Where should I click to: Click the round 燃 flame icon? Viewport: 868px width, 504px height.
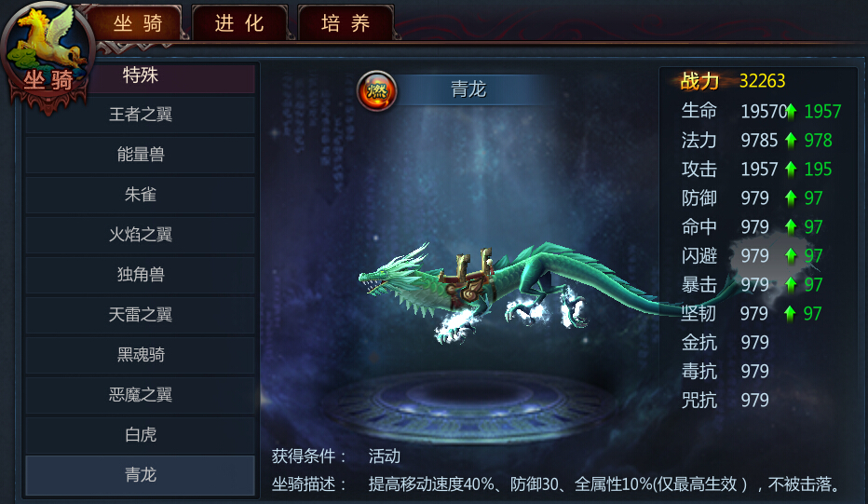pos(376,90)
